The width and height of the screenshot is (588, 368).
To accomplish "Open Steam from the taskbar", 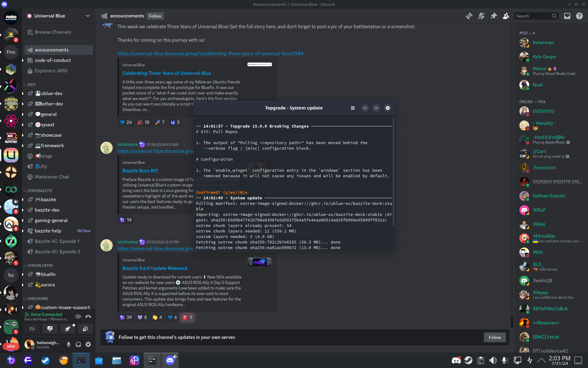I will (x=46, y=360).
